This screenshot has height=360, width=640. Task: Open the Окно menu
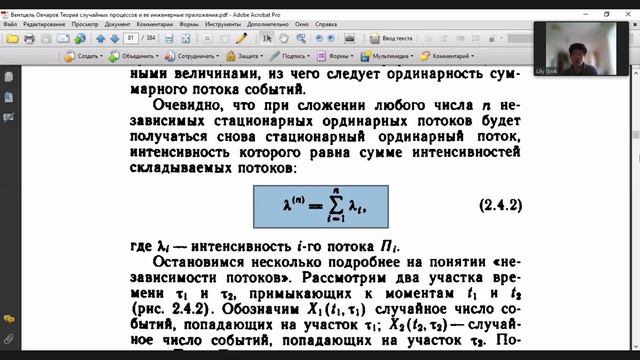302,24
